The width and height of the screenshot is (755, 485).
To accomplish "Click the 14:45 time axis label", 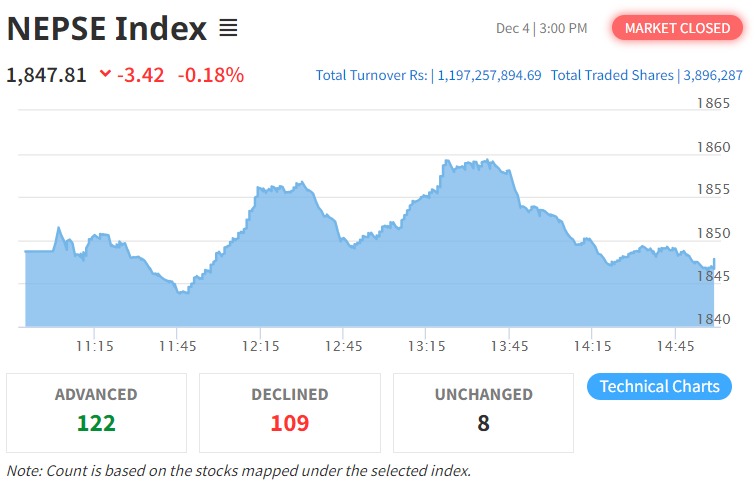I will coord(677,346).
